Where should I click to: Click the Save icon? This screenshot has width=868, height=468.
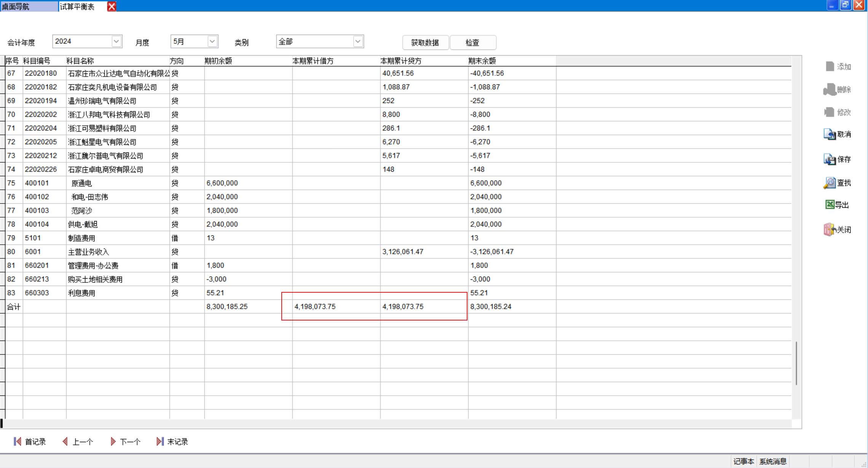coord(830,159)
